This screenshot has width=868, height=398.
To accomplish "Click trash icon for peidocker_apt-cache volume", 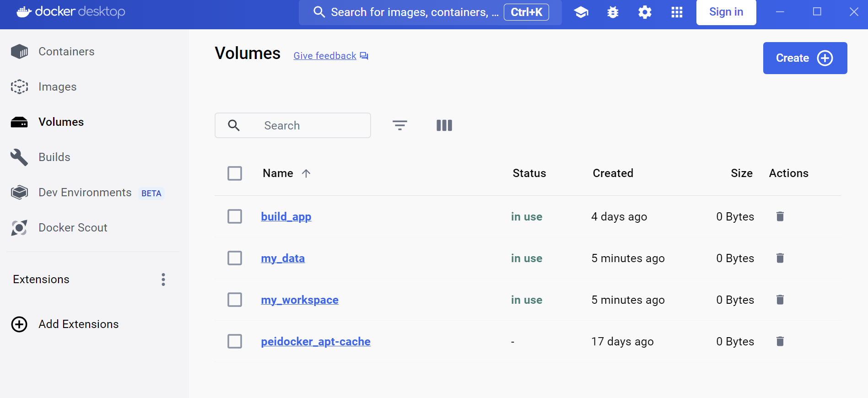I will click(780, 341).
